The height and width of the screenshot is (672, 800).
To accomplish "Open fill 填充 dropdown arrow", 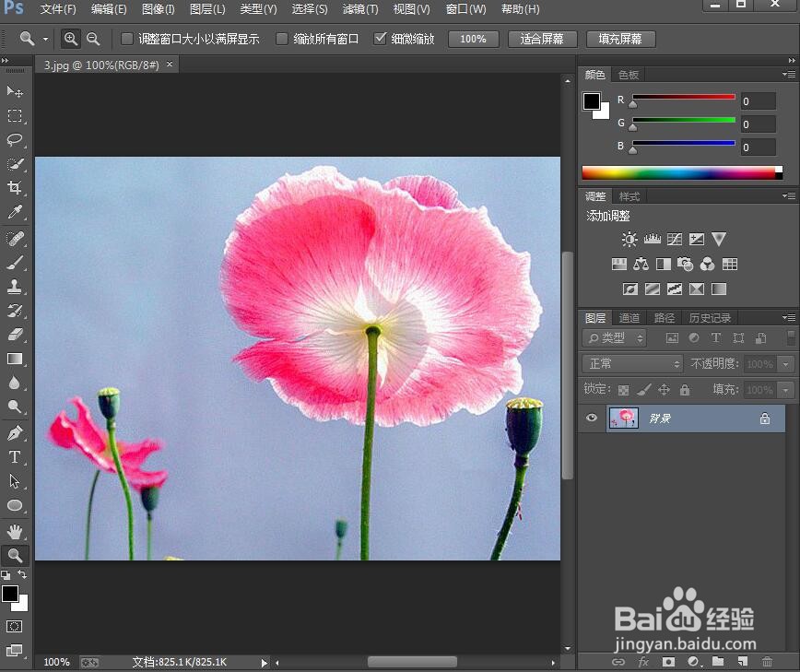I will (x=785, y=390).
